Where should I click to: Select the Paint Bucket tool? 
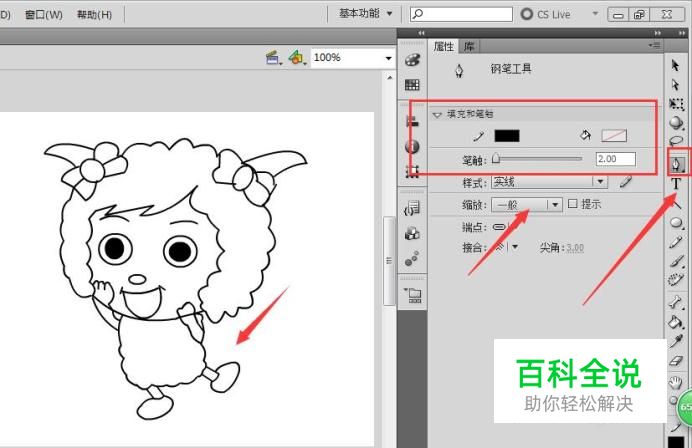coord(676,322)
